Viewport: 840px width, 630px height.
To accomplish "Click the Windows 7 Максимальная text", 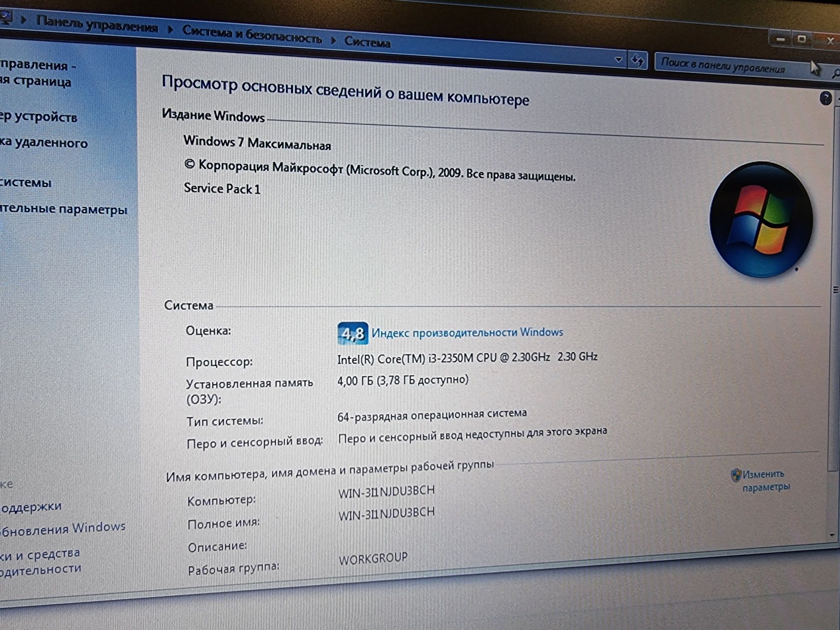I will pyautogui.click(x=257, y=143).
